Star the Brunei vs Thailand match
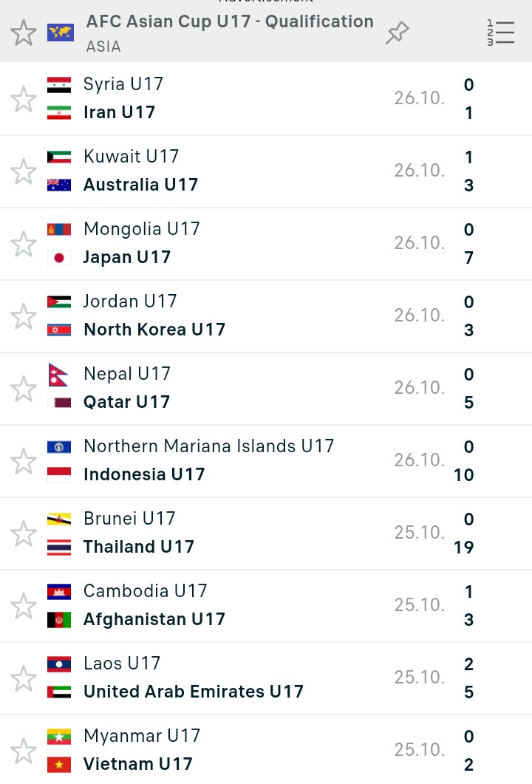This screenshot has height=784, width=532. [24, 534]
